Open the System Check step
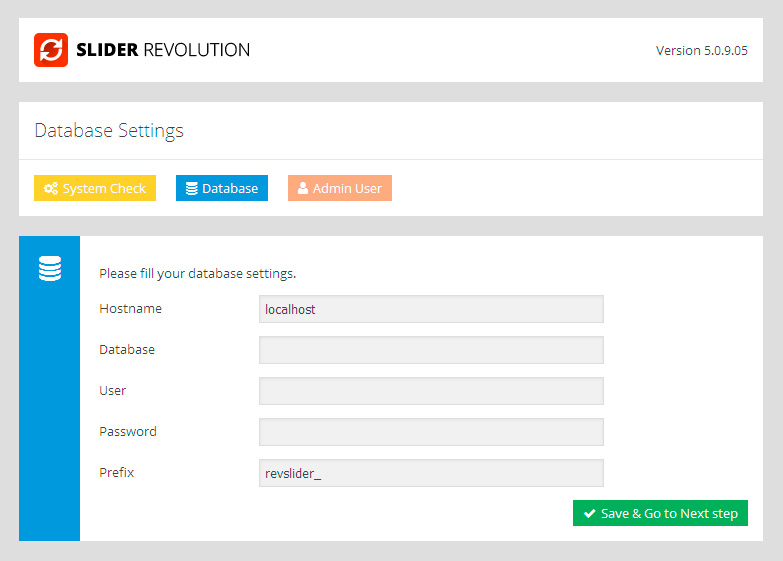Image resolution: width=783 pixels, height=561 pixels. (95, 189)
